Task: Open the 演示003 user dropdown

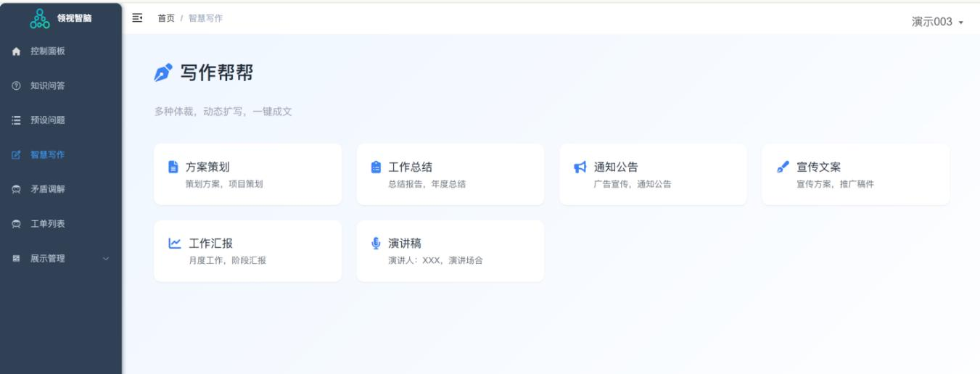Action: [938, 22]
